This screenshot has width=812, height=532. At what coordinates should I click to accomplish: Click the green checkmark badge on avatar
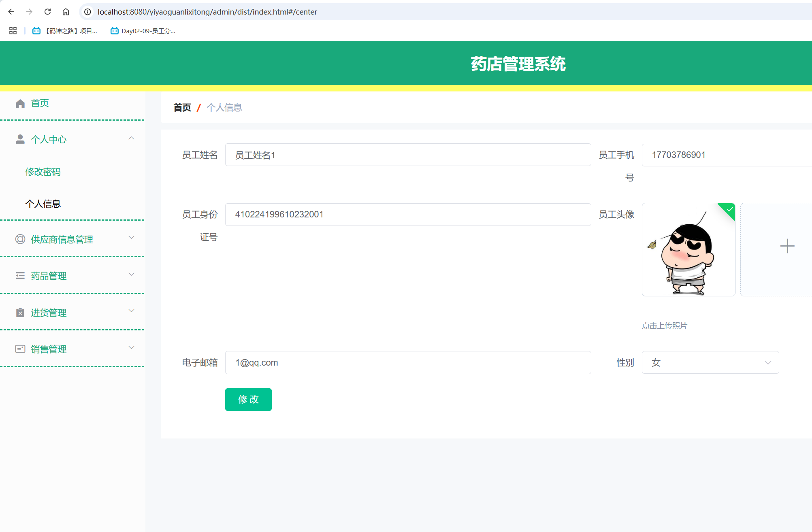tap(729, 209)
